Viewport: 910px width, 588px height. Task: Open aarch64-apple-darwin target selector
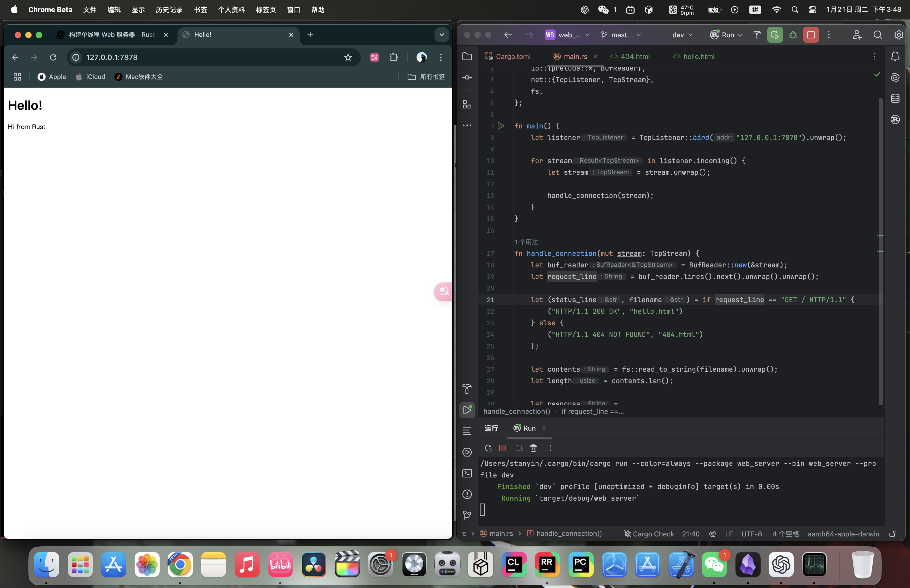tap(843, 534)
